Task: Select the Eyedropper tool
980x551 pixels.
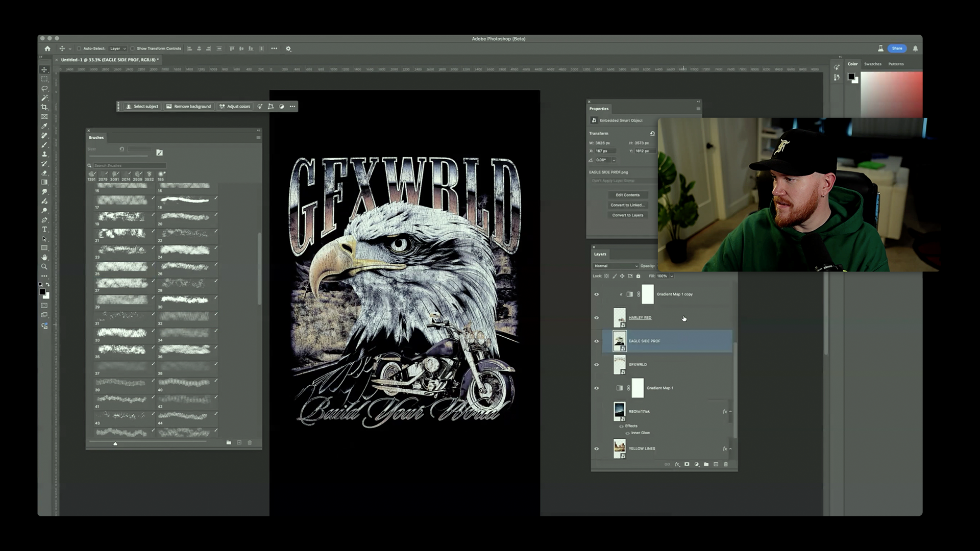Action: [x=44, y=126]
